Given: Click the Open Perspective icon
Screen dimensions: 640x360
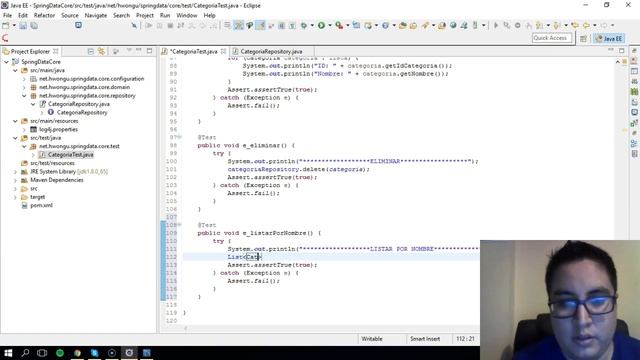Looking at the screenshot, I should (583, 38).
